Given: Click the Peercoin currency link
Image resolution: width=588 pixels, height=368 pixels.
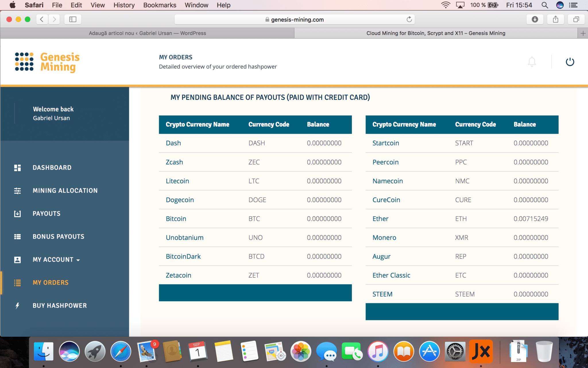Looking at the screenshot, I should pyautogui.click(x=385, y=162).
